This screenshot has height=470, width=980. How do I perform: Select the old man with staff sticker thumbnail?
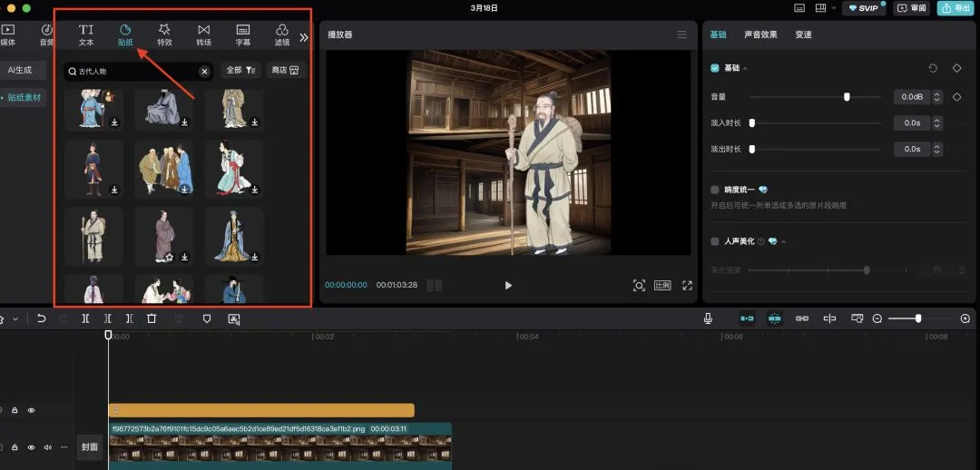[x=93, y=236]
